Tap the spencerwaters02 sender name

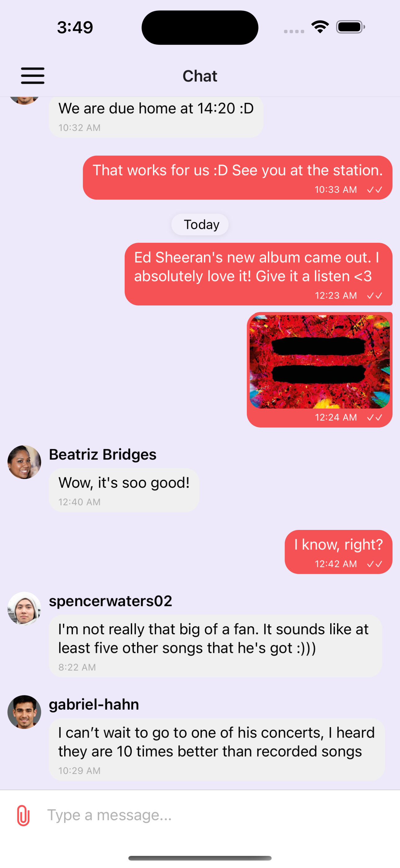110,601
